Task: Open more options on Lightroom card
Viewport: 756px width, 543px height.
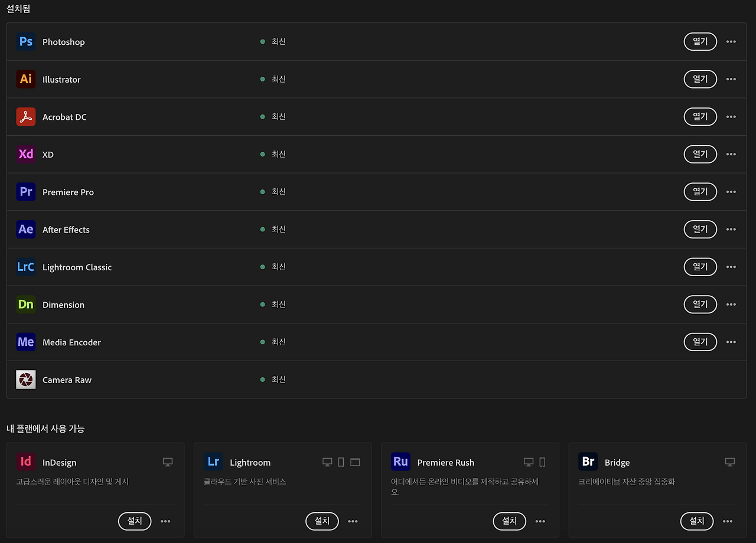Action: pyautogui.click(x=353, y=521)
